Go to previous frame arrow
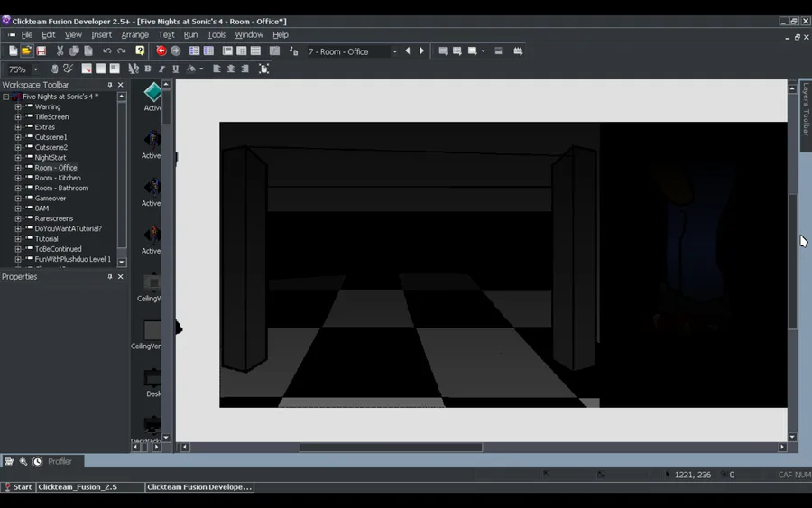The width and height of the screenshot is (812, 508). (x=408, y=51)
